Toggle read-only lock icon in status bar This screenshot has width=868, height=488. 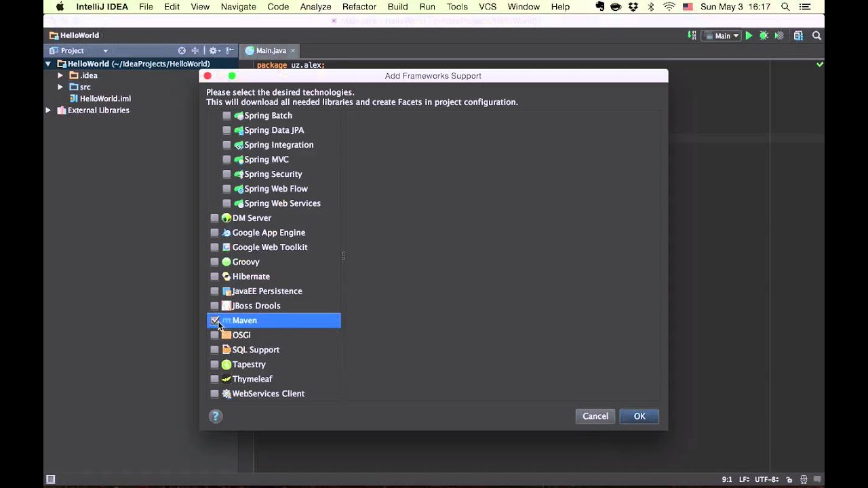click(789, 479)
